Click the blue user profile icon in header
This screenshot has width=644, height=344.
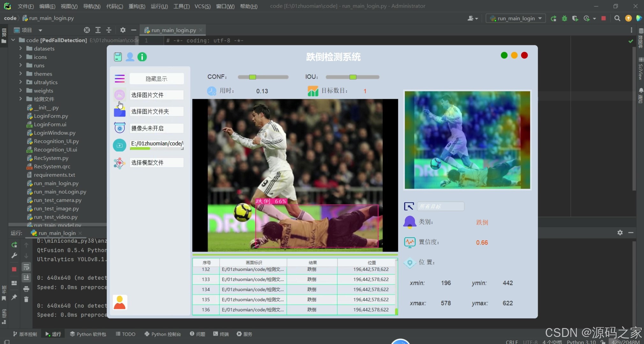[x=130, y=57]
